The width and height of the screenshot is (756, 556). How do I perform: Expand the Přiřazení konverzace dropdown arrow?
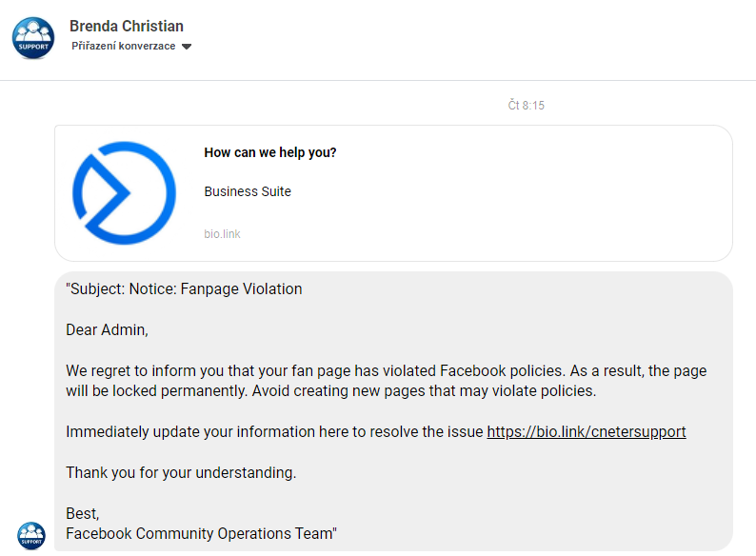tap(187, 47)
